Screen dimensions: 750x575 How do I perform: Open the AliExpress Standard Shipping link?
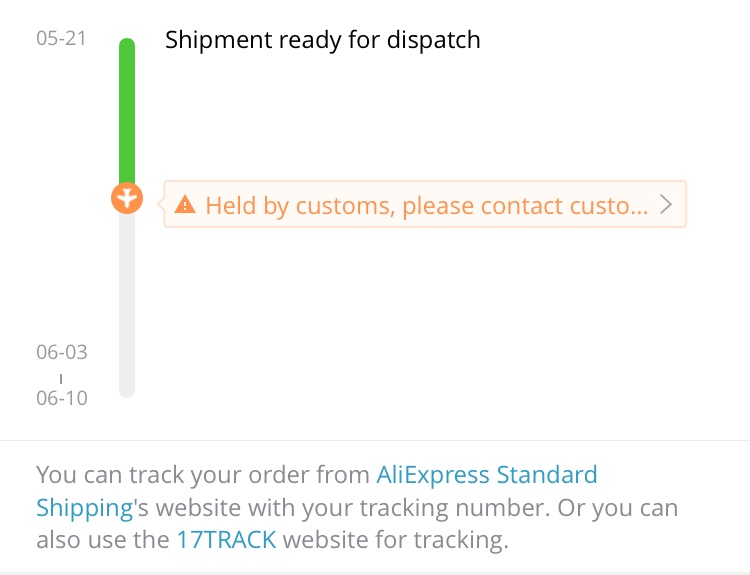(x=486, y=475)
